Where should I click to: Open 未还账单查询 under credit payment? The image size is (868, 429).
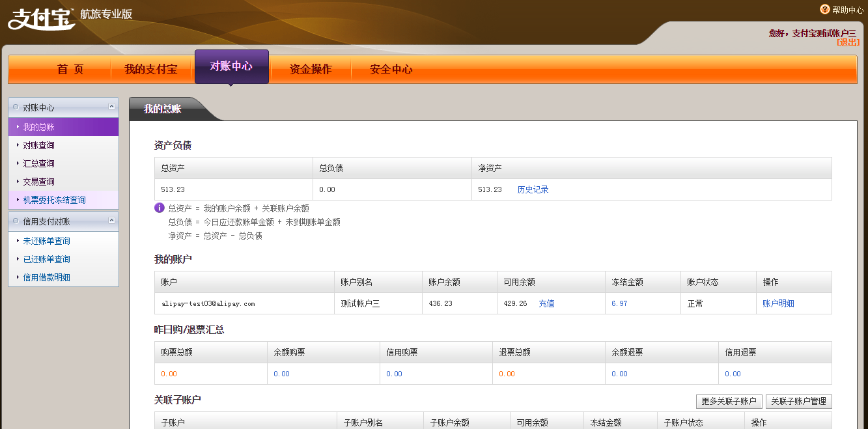coord(47,241)
